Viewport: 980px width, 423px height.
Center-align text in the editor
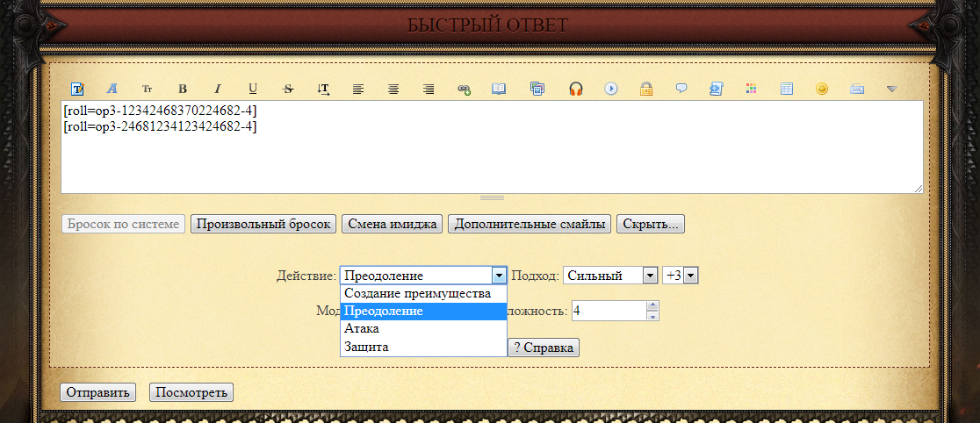(393, 89)
